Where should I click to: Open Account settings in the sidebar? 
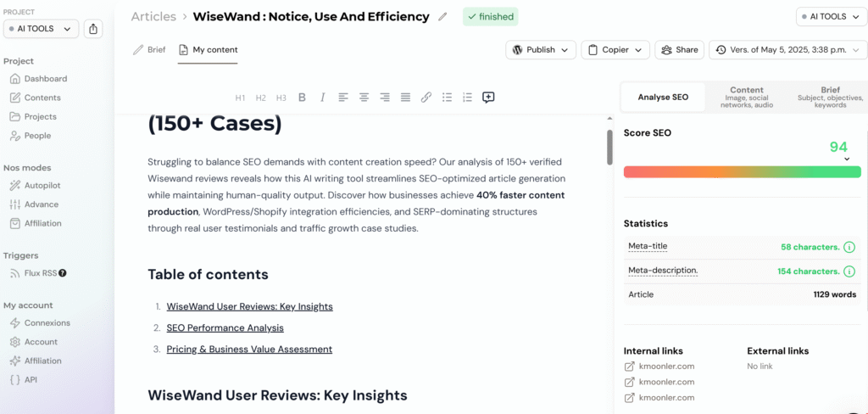pos(33,342)
